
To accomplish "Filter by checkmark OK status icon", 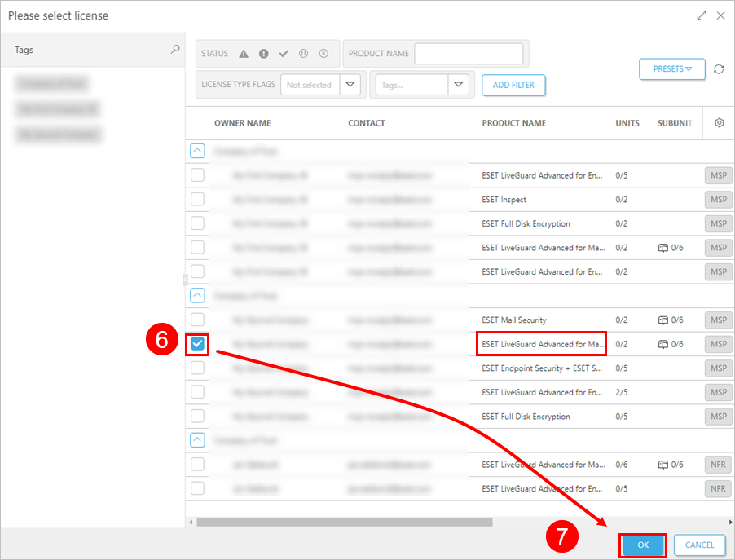I will point(284,54).
